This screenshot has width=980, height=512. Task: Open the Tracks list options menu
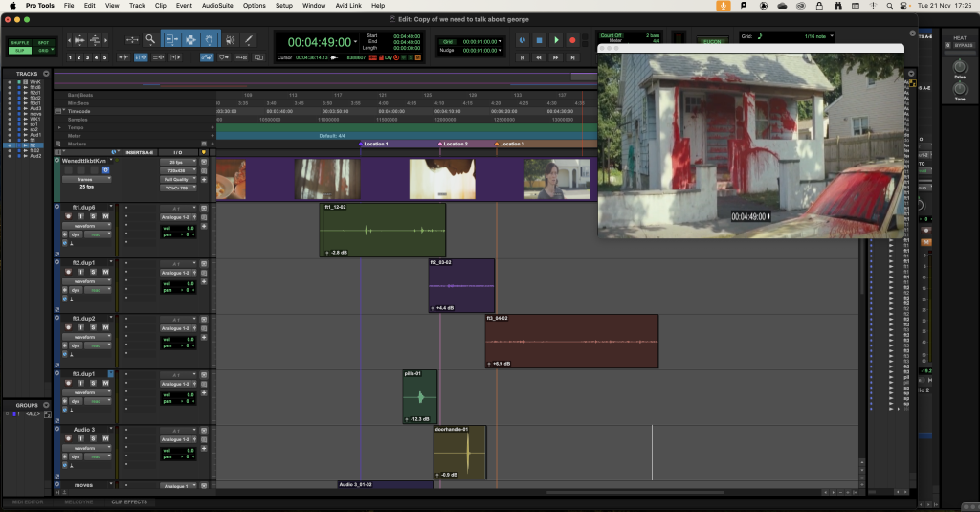click(x=46, y=74)
